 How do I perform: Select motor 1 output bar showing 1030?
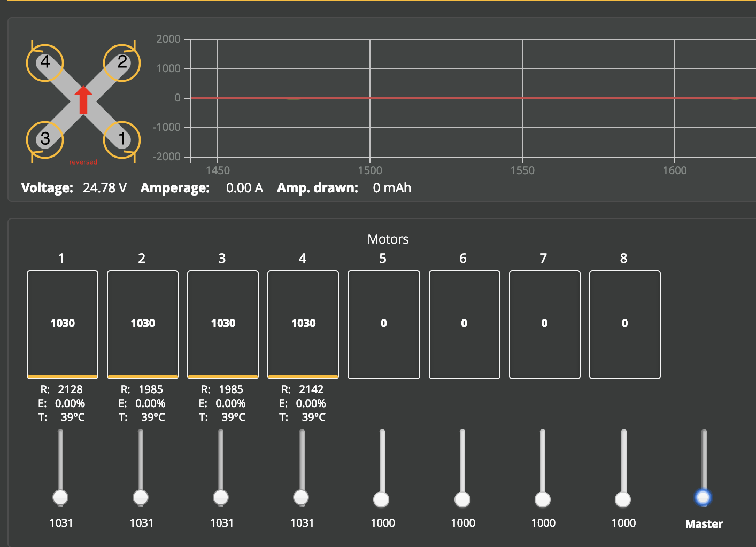[63, 325]
